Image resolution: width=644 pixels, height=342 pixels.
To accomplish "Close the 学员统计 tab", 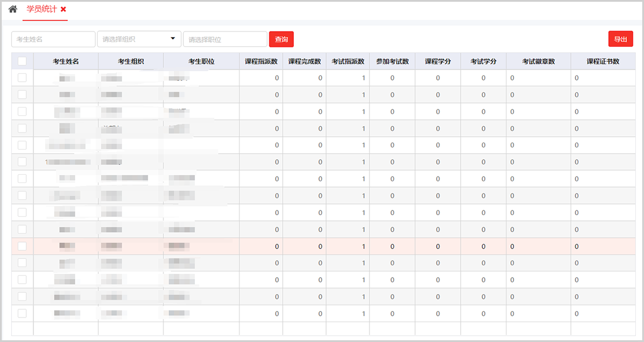I will pos(63,9).
